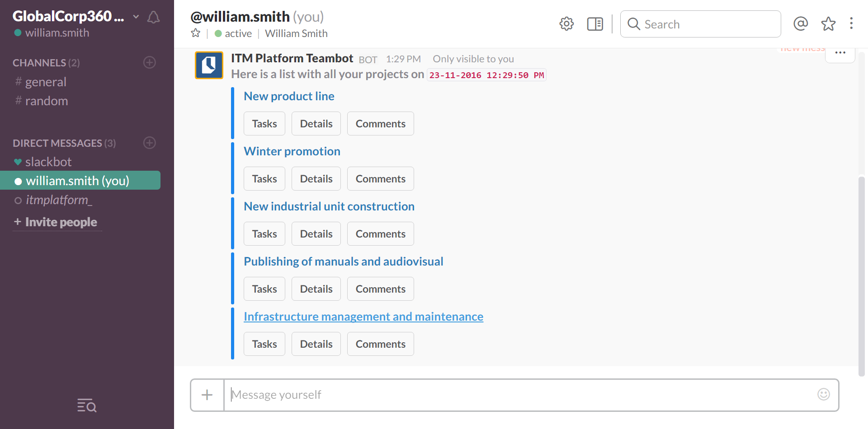Viewport: 868px width, 429px height.
Task: Create a channel with the Channels plus icon
Action: click(x=150, y=62)
